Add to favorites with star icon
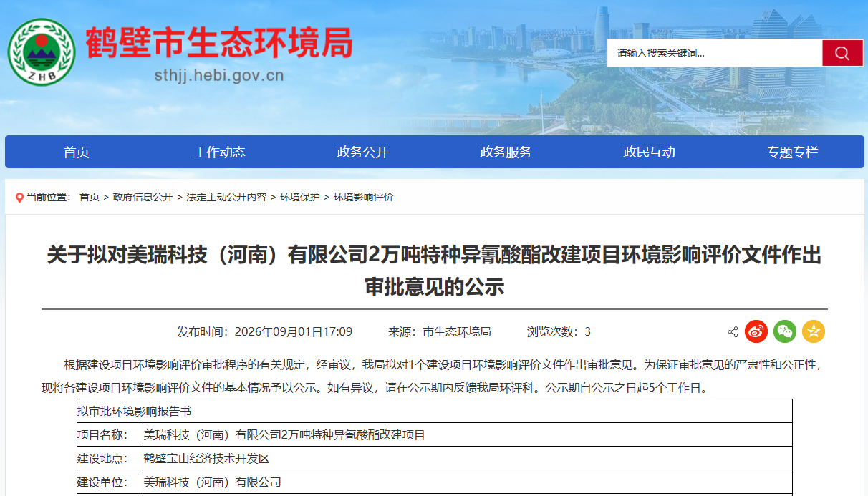The height and width of the screenshot is (496, 868). [814, 331]
